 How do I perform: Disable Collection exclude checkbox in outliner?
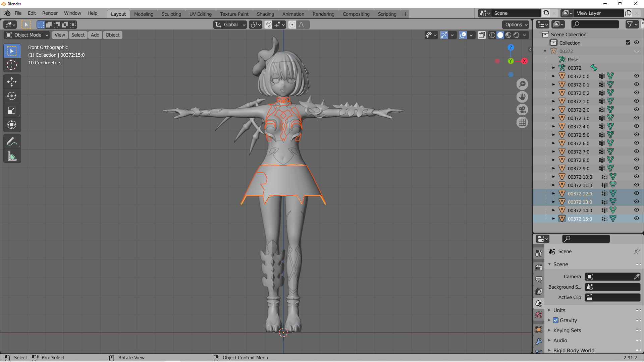tap(628, 43)
